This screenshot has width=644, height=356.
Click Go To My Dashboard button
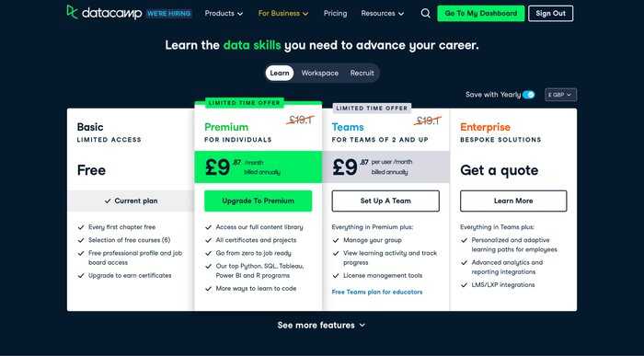tap(481, 14)
